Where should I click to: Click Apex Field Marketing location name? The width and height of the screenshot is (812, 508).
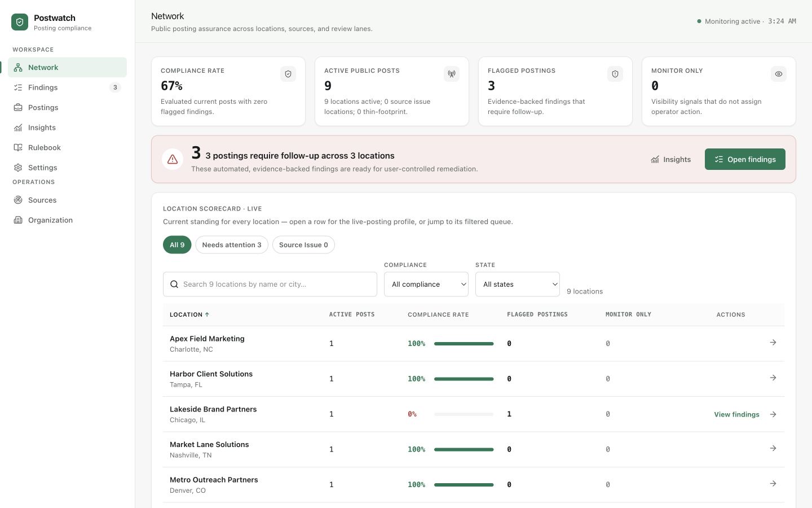(207, 339)
